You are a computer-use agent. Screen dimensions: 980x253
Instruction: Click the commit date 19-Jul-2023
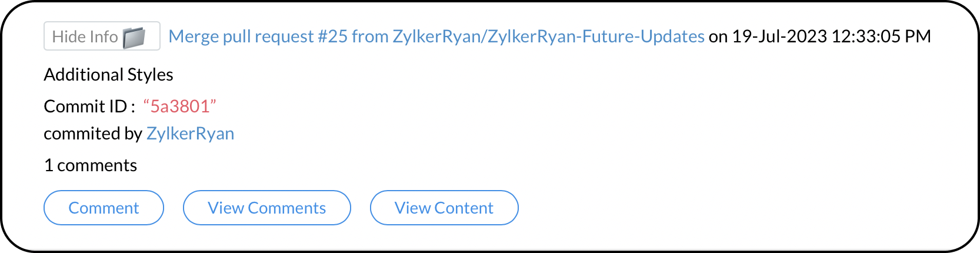coord(779,36)
